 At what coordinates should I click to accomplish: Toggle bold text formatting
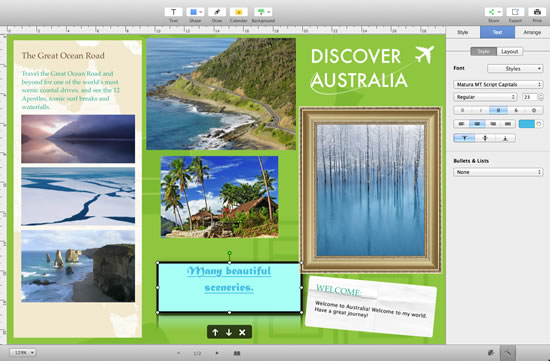(462, 110)
